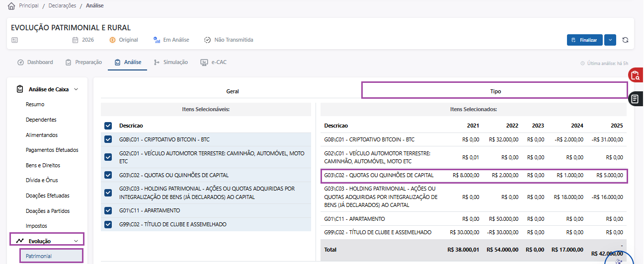Click the R$ 32.000,00 Bitcoin 2022 value
The image size is (644, 264).
tap(504, 139)
